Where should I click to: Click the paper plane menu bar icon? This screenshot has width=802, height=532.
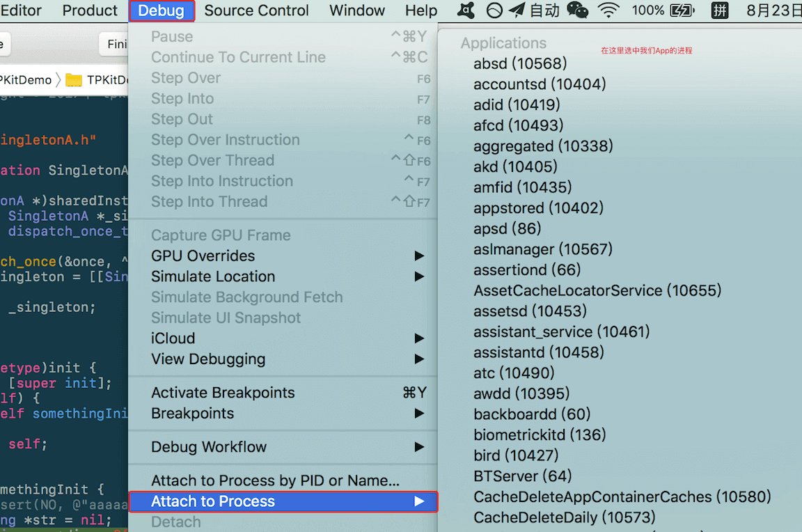pyautogui.click(x=516, y=10)
